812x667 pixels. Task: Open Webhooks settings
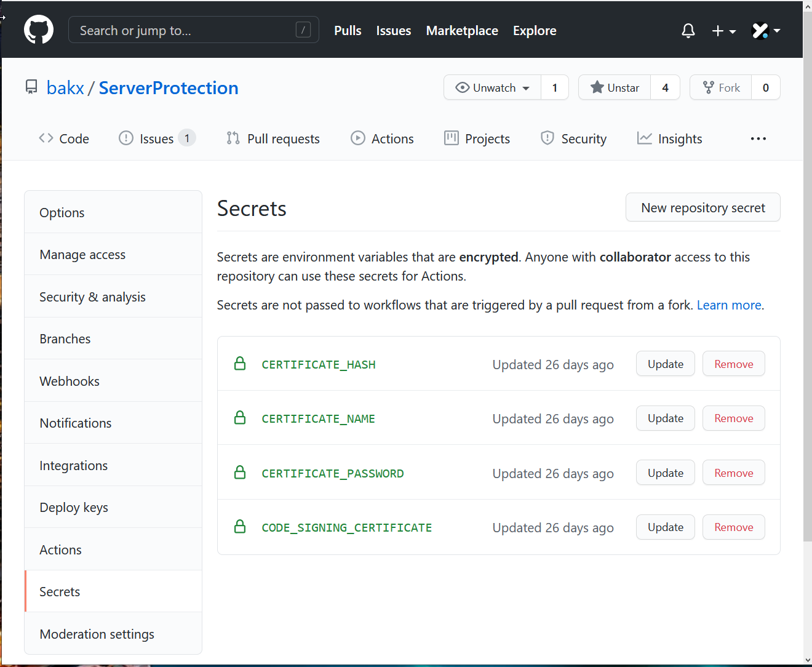tap(113, 381)
